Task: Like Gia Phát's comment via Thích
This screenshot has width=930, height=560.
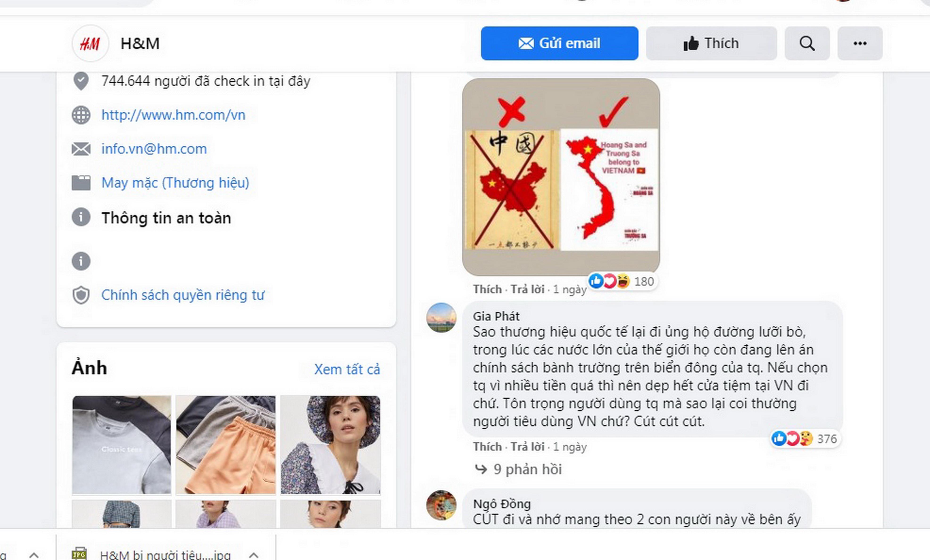Action: [487, 447]
